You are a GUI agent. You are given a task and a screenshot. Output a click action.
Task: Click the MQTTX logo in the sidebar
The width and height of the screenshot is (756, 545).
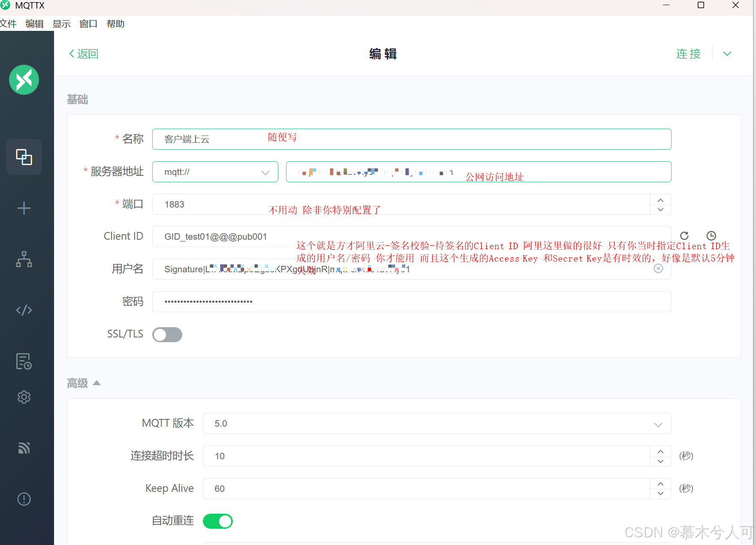click(24, 80)
